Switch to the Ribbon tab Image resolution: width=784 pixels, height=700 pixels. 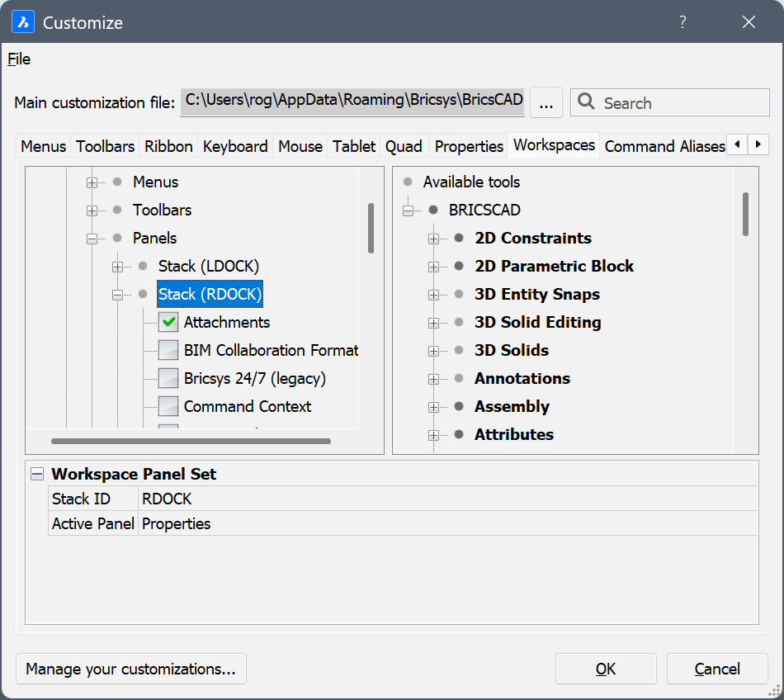[x=168, y=146]
